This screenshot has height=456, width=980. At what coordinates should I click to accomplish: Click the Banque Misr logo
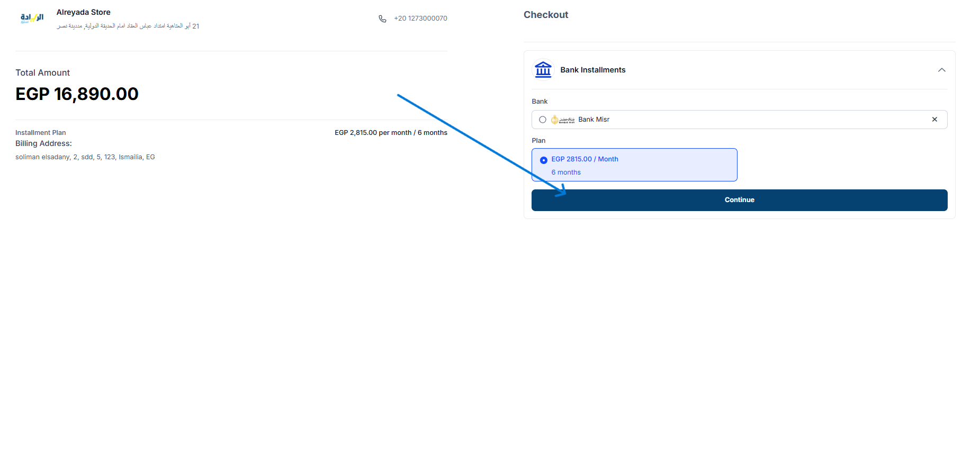coord(563,120)
